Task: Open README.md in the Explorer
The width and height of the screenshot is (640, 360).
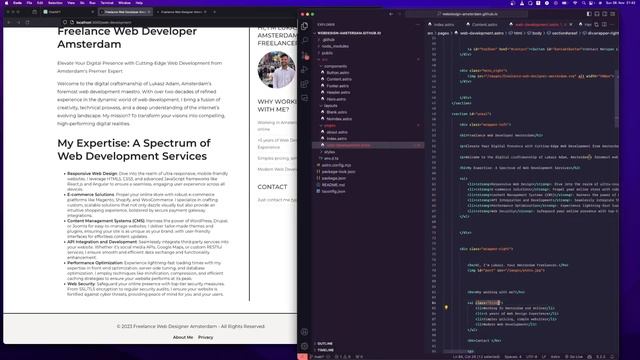Action: pos(333,185)
